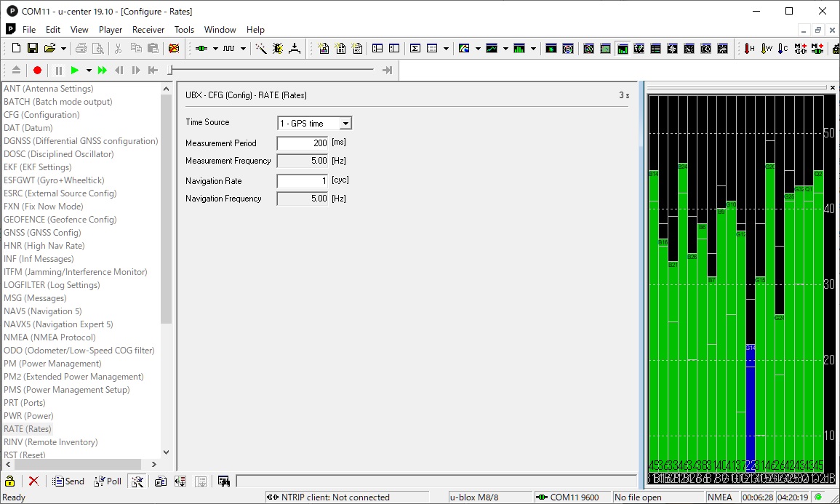
Task: Click the playback position slider handle
Action: click(170, 71)
